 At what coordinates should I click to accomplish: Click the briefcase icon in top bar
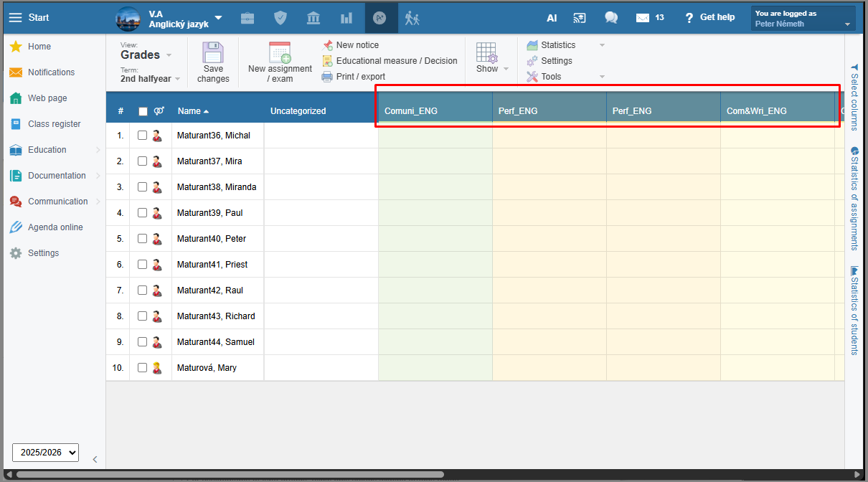(247, 18)
